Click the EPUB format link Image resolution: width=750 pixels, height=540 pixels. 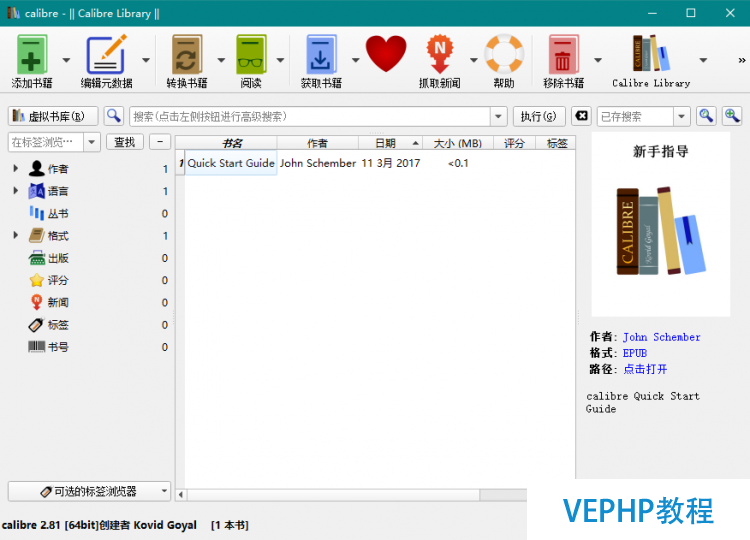click(635, 353)
